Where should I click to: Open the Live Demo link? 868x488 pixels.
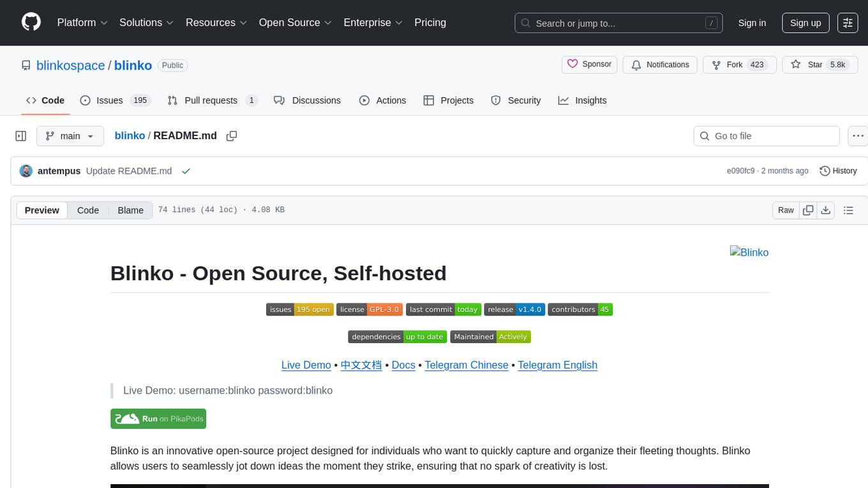click(x=306, y=365)
